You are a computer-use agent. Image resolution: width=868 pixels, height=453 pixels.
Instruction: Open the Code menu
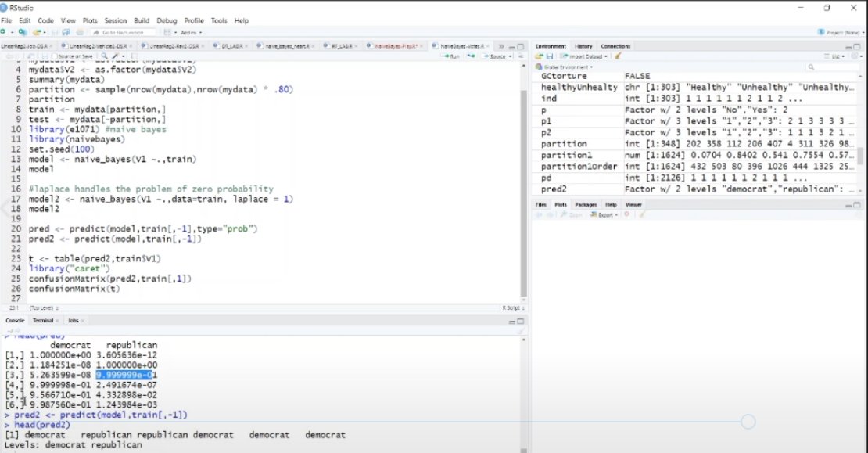[x=45, y=20]
